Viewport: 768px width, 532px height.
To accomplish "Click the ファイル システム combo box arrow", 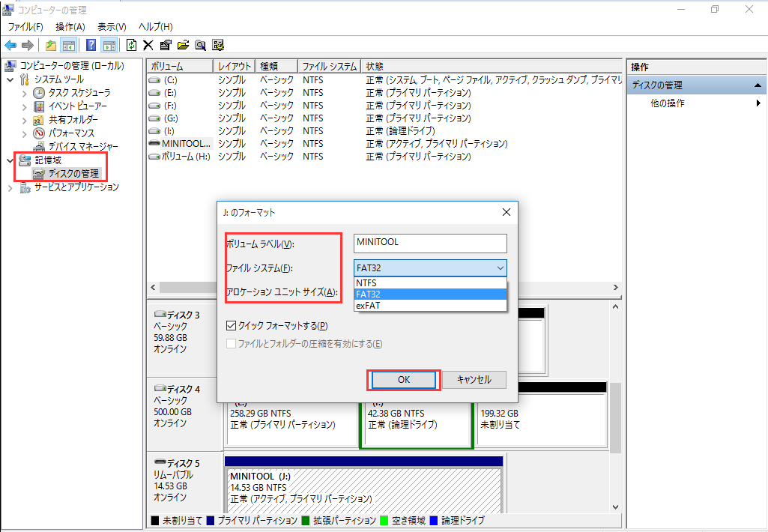I will 500,268.
